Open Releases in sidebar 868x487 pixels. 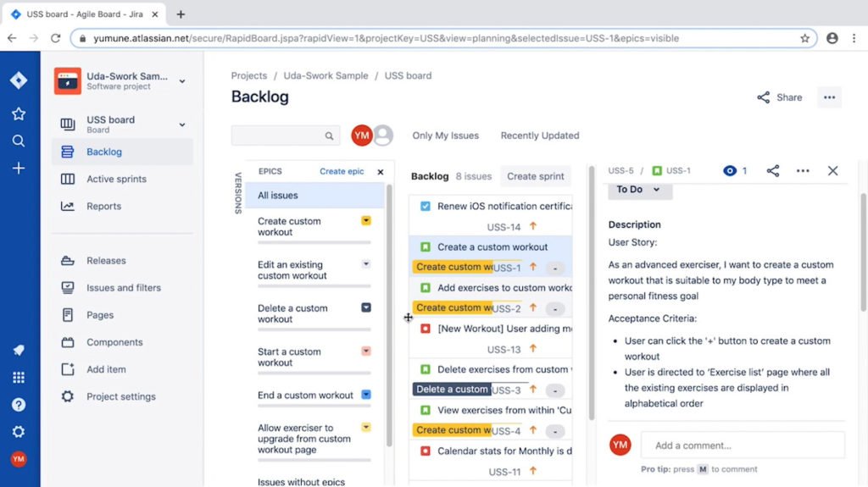[122, 260]
